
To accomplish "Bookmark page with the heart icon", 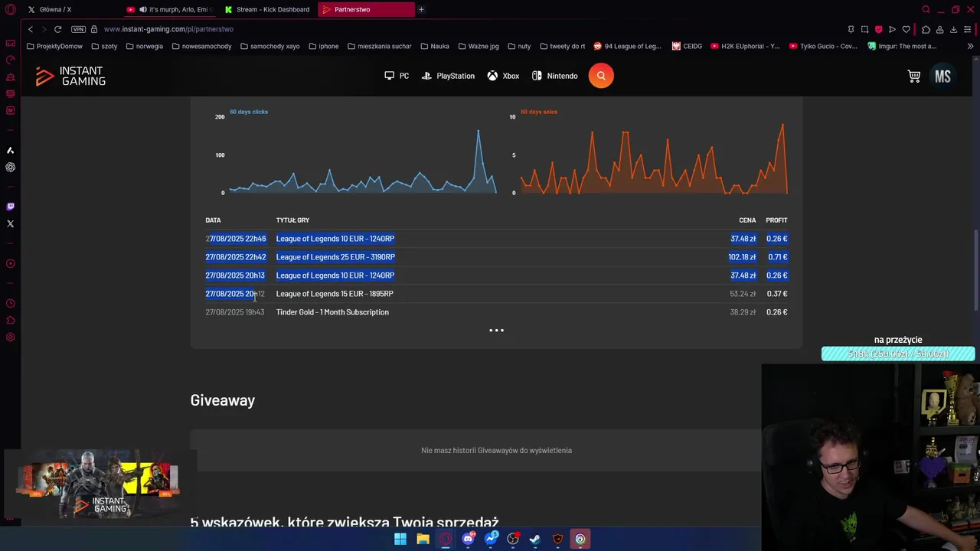I will pyautogui.click(x=906, y=29).
